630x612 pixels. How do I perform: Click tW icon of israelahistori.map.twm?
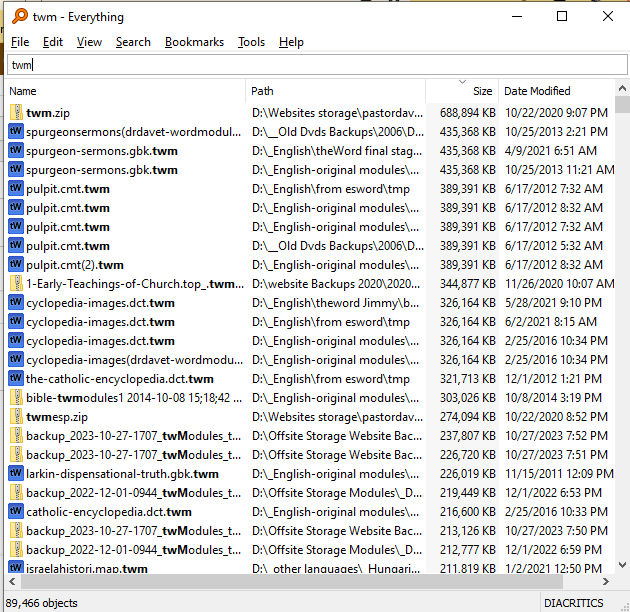[x=16, y=567]
